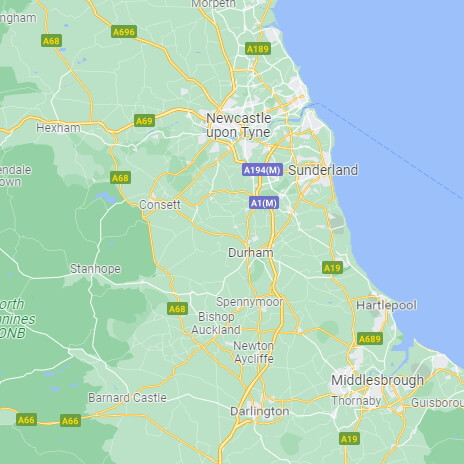The width and height of the screenshot is (464, 464).
Task: Select the A1(M) motorway shield
Action: 264,203
